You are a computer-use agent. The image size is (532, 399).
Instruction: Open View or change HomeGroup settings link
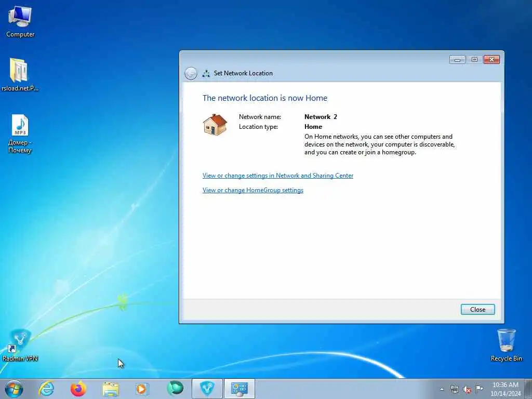point(253,190)
